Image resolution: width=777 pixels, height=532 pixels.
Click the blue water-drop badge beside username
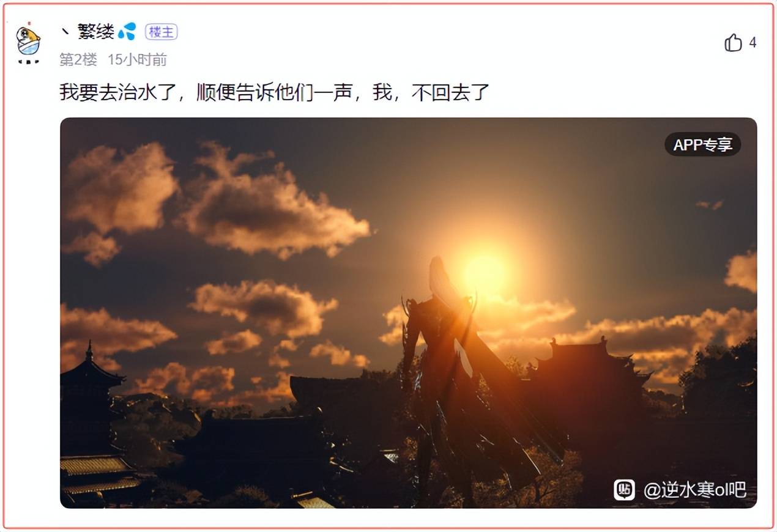pos(127,31)
